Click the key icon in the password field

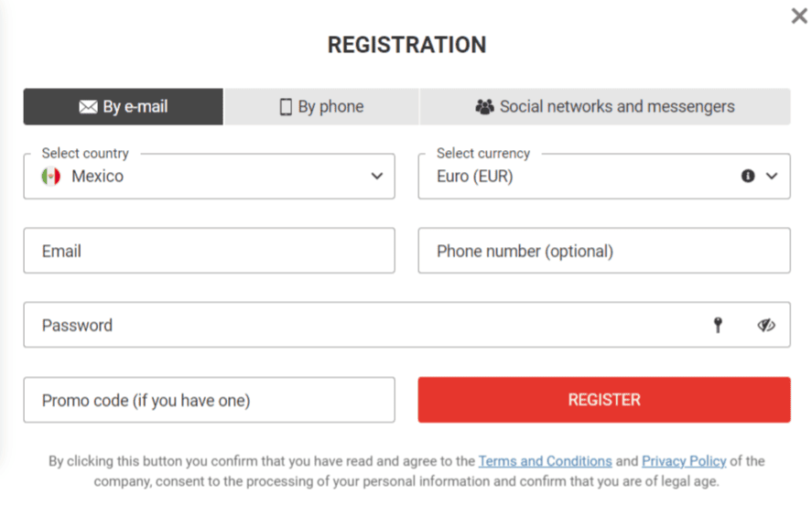718,325
